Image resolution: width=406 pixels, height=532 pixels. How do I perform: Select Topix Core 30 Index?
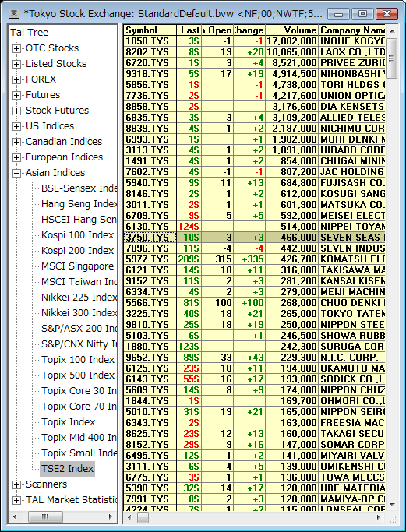pos(79,391)
